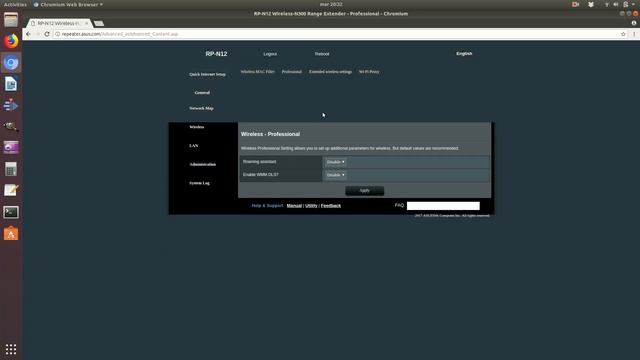Click the Chromium dock icon
The image size is (640, 360).
(x=11, y=63)
